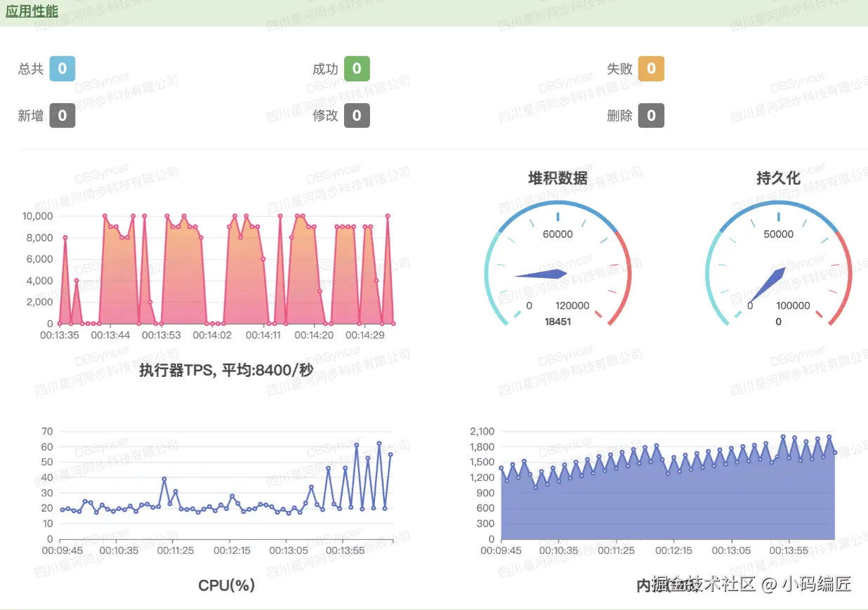Click the 1,200 y-axis label
This screenshot has width=868, height=610.
tap(482, 477)
